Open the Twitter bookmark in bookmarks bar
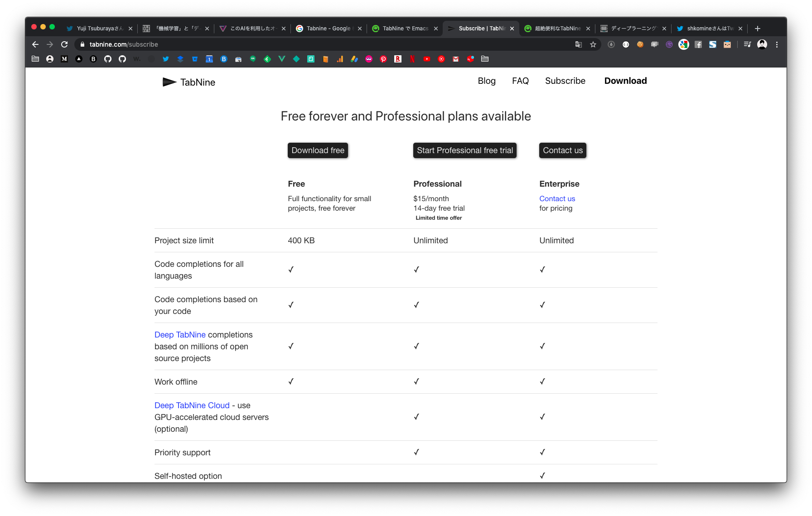Image resolution: width=812 pixels, height=516 pixels. [166, 59]
